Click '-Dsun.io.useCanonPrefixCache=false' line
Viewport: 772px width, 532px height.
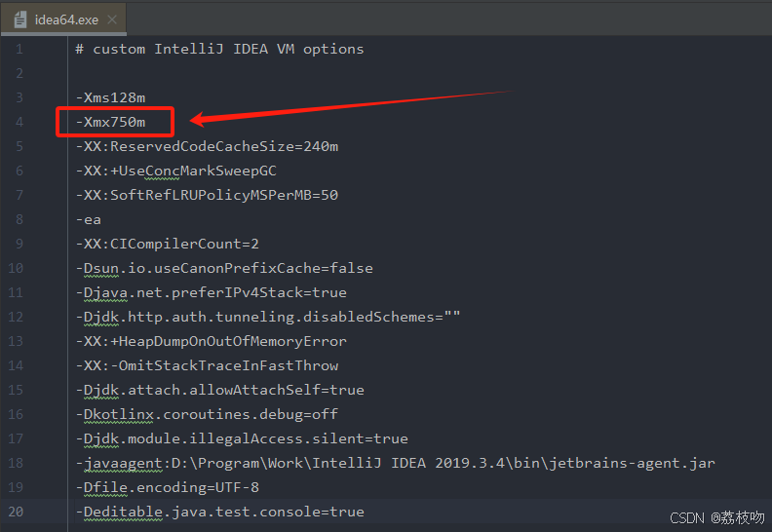coord(224,268)
